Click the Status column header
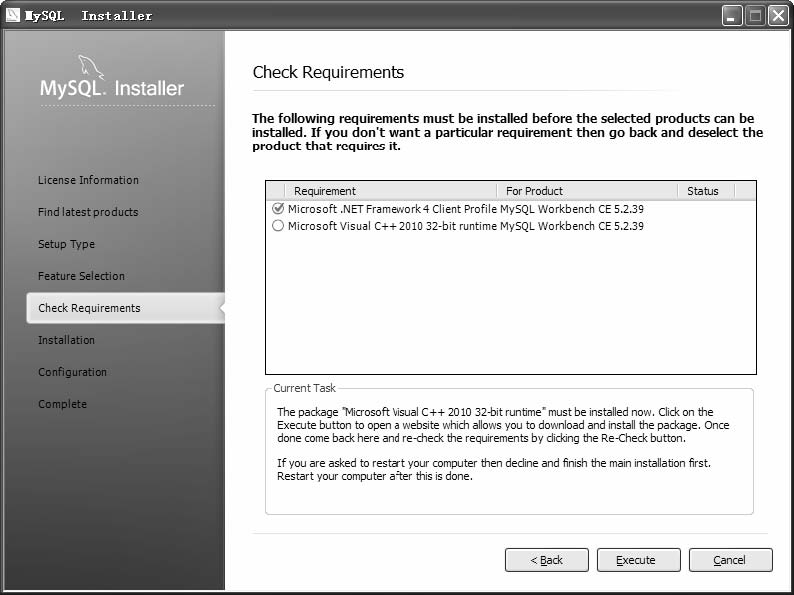 click(706, 191)
